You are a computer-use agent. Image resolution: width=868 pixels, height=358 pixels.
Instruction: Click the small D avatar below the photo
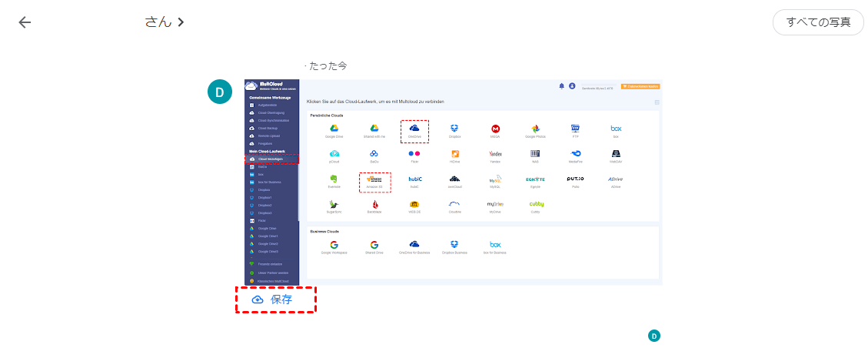pyautogui.click(x=654, y=336)
